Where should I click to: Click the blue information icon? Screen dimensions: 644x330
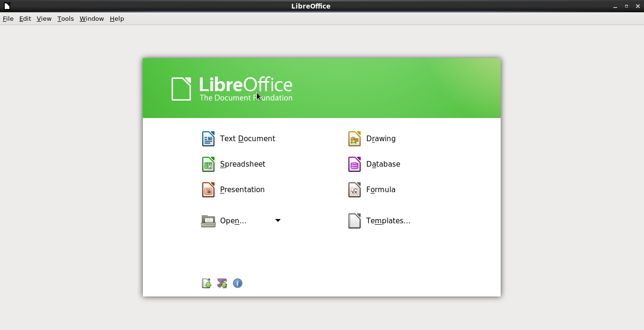238,283
